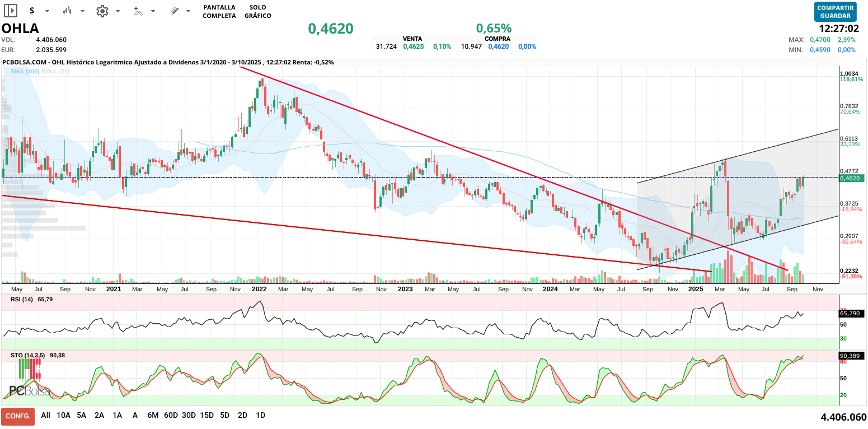
Task: Click the red CONFG. button
Action: click(18, 416)
